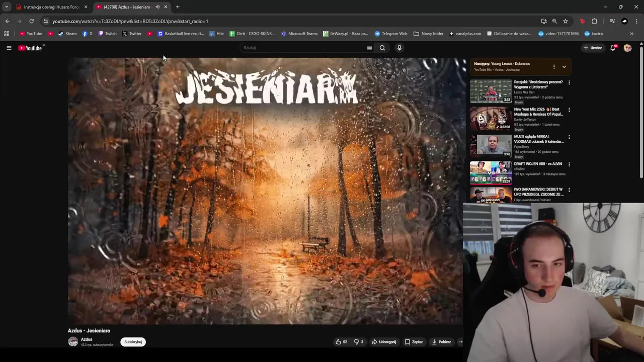Like the video with thumbs up

(x=342, y=342)
